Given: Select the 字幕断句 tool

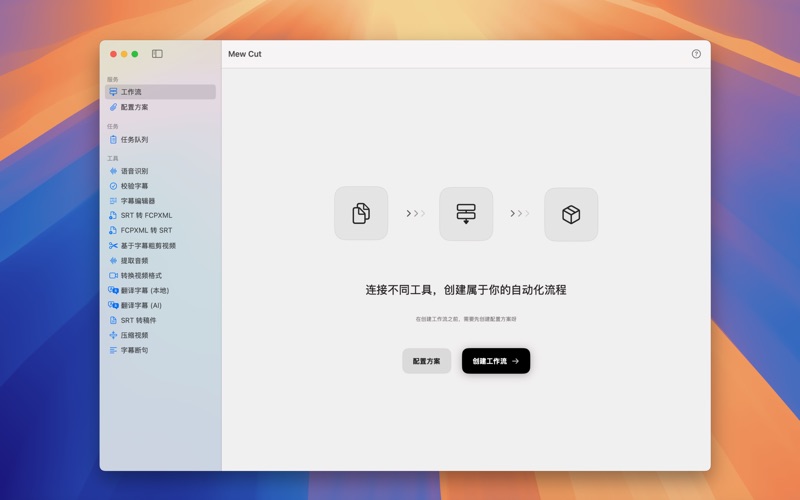Looking at the screenshot, I should point(160,350).
